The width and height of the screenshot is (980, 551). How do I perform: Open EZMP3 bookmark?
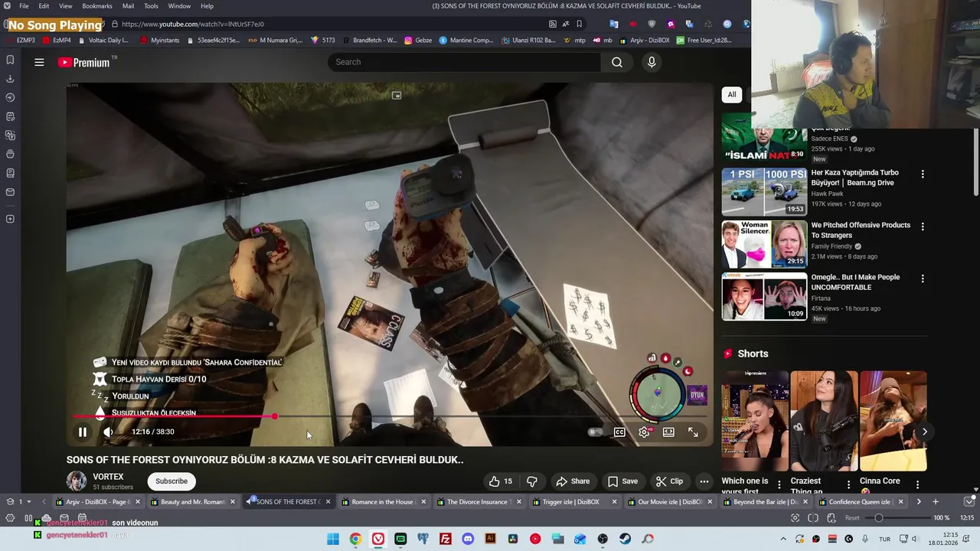pos(21,40)
